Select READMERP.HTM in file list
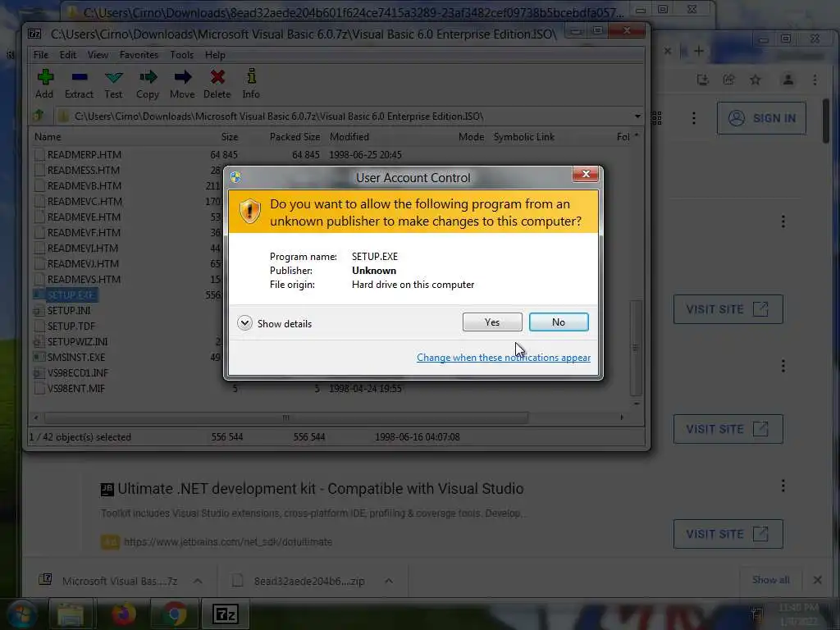Viewport: 840px width, 630px height. 84,155
